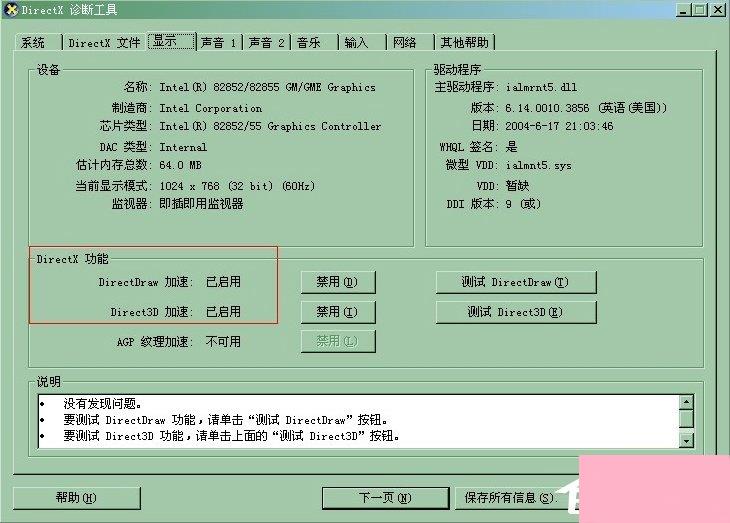Open the 声音 2 tab
This screenshot has height=523, width=730.
266,42
